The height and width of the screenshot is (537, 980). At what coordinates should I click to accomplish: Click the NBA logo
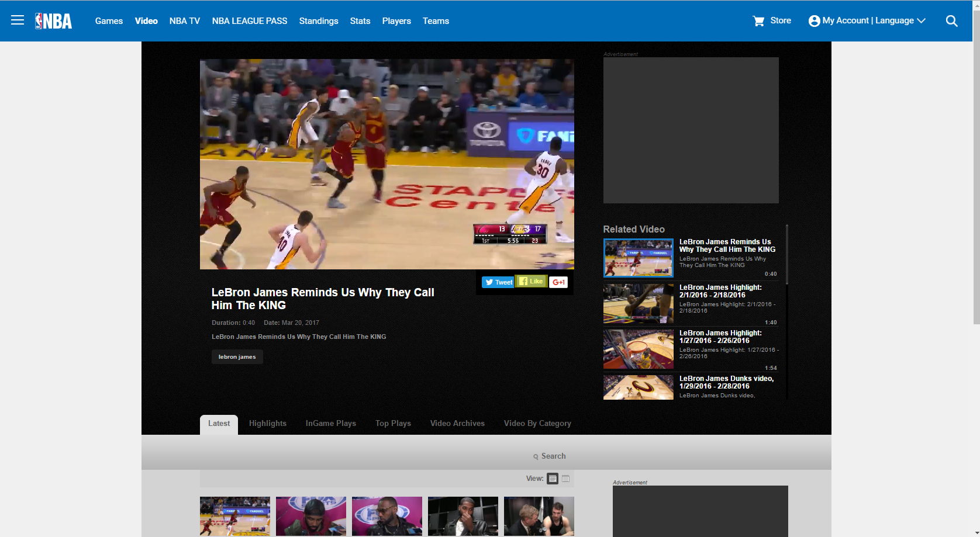53,21
